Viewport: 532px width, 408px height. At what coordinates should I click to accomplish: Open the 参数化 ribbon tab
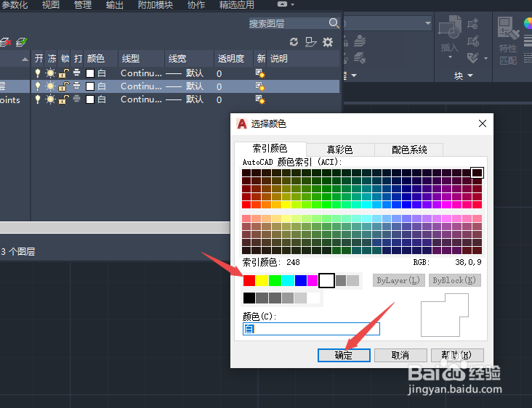[x=15, y=5]
